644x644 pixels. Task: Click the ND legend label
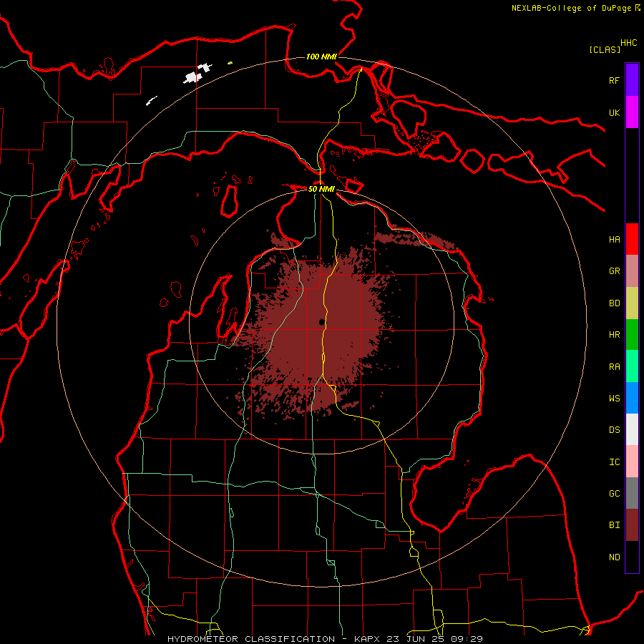(x=614, y=557)
